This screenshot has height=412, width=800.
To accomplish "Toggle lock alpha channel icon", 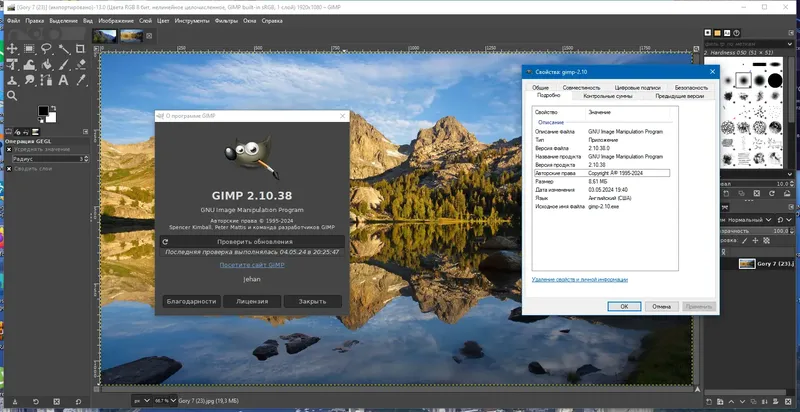I will point(766,241).
